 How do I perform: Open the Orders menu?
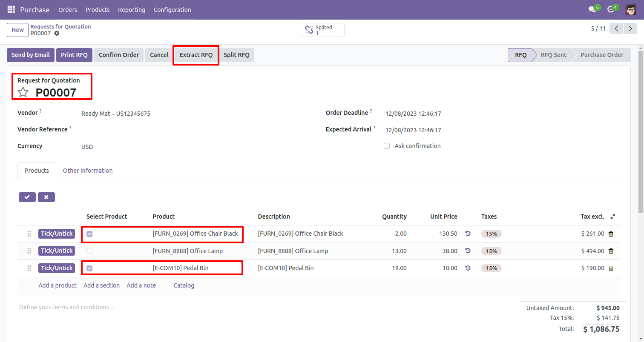click(68, 9)
